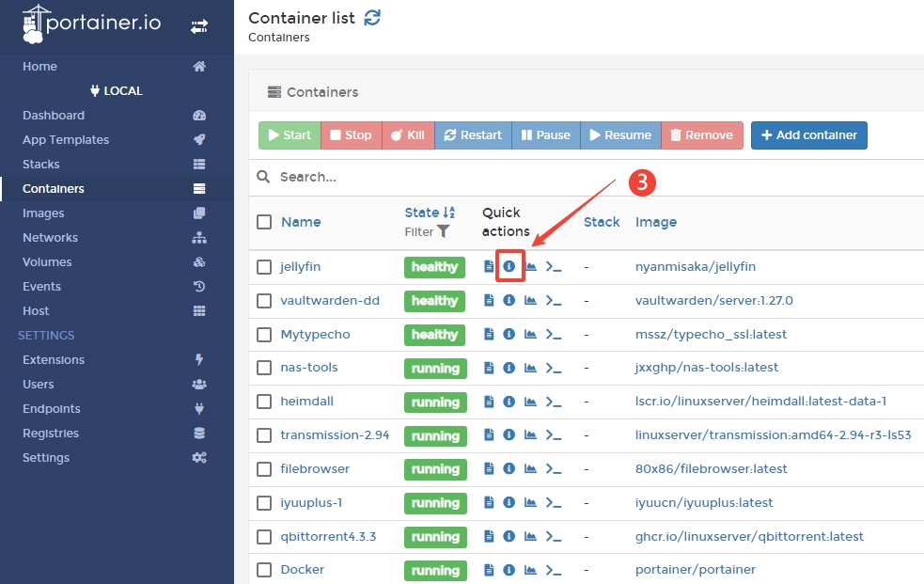Open console icon for jellyfin container

pyautogui.click(x=554, y=266)
